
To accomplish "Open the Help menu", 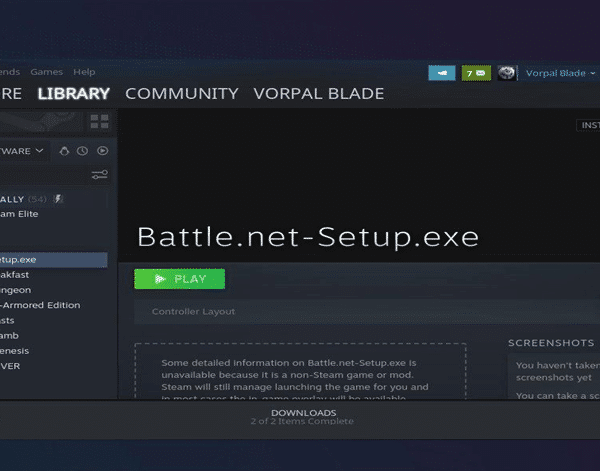I will point(84,72).
